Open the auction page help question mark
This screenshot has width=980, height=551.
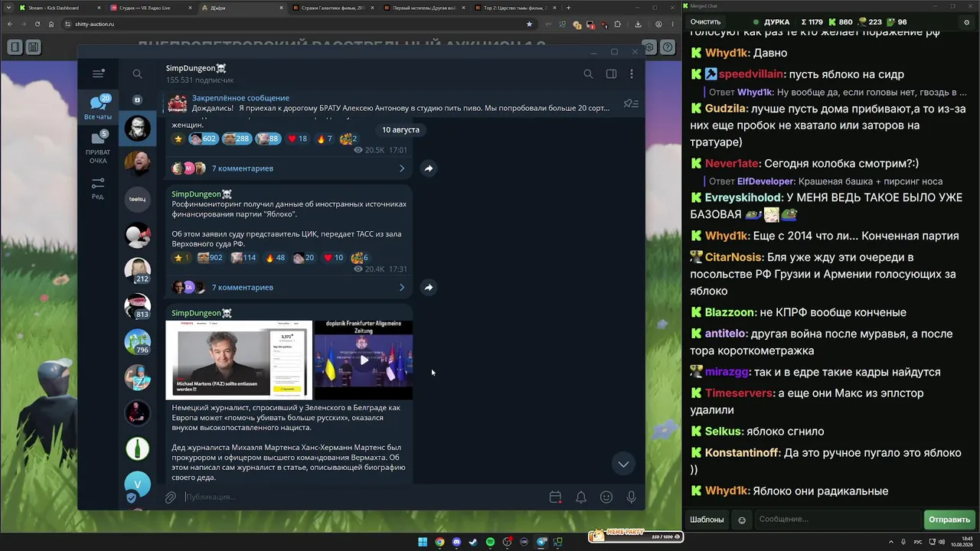coord(668,47)
